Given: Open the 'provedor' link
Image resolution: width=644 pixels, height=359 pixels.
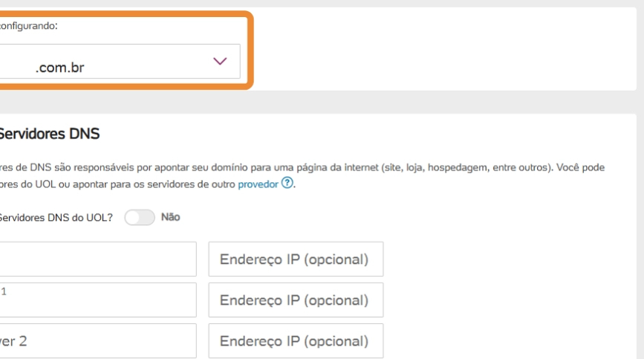Looking at the screenshot, I should 258,184.
